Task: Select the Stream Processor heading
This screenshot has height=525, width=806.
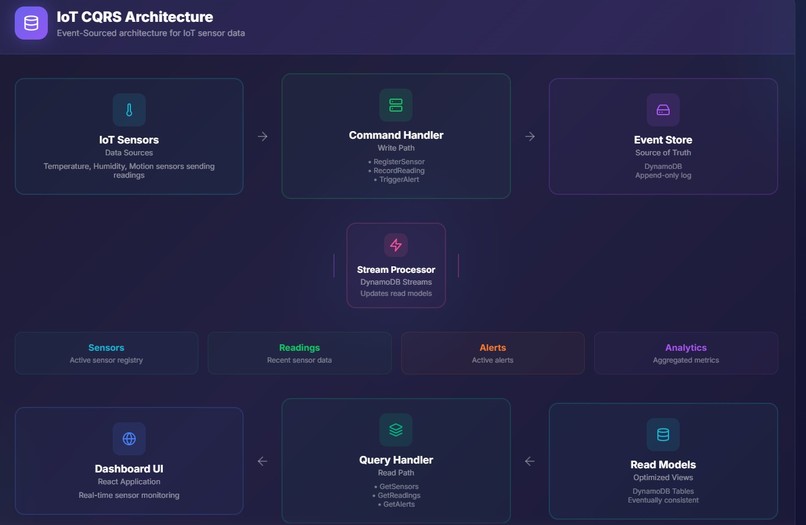Action: (x=396, y=269)
